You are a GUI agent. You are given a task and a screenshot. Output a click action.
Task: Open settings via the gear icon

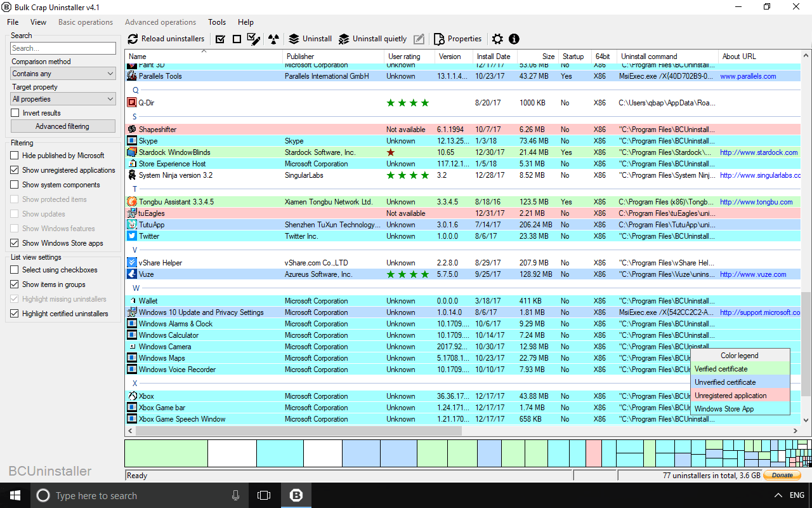[x=497, y=39]
